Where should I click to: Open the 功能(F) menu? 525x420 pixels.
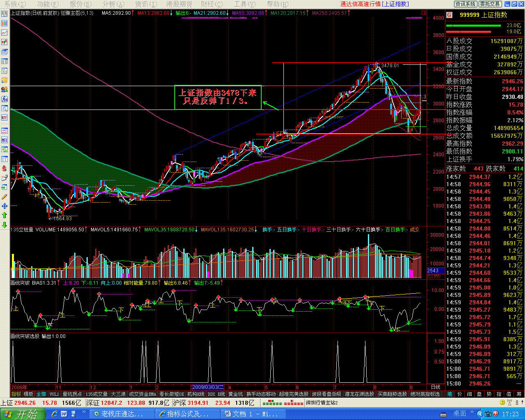point(48,4)
